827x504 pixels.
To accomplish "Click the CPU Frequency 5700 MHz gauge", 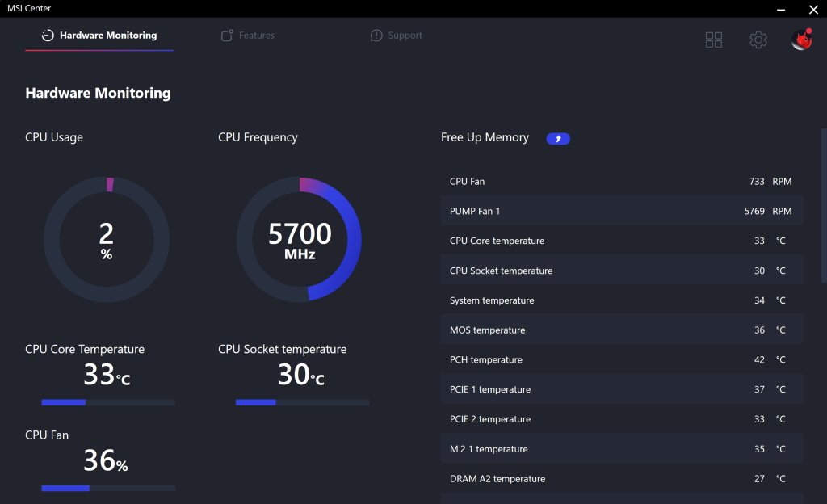I will (299, 239).
